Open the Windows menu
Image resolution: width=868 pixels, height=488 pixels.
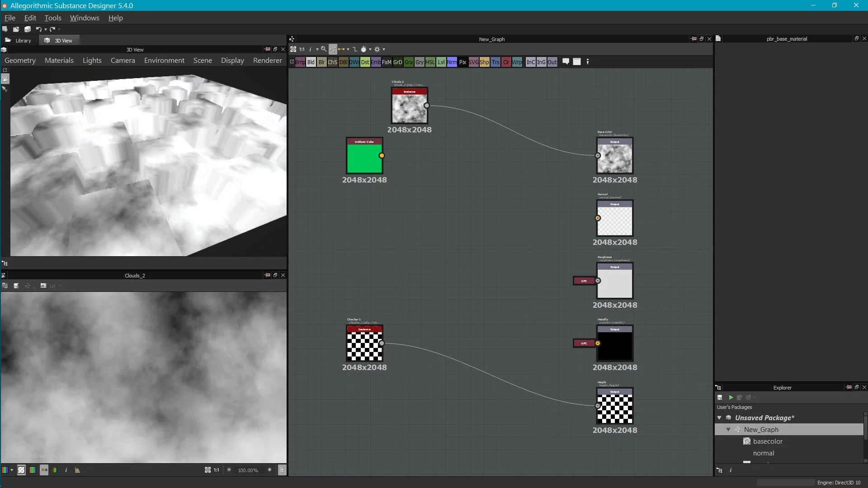pyautogui.click(x=85, y=18)
